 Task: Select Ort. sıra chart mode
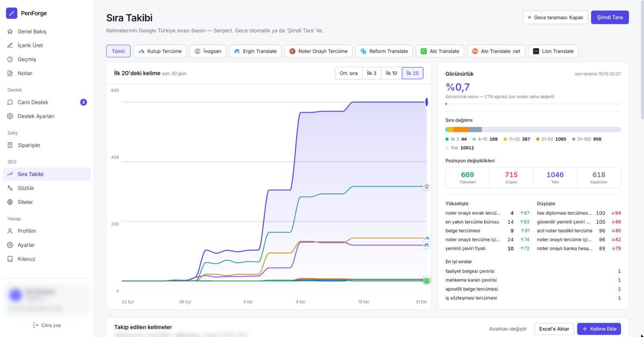tap(348, 73)
